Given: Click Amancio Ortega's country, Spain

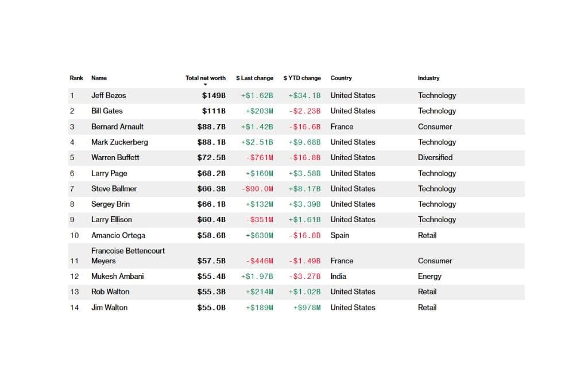Looking at the screenshot, I should tap(339, 235).
